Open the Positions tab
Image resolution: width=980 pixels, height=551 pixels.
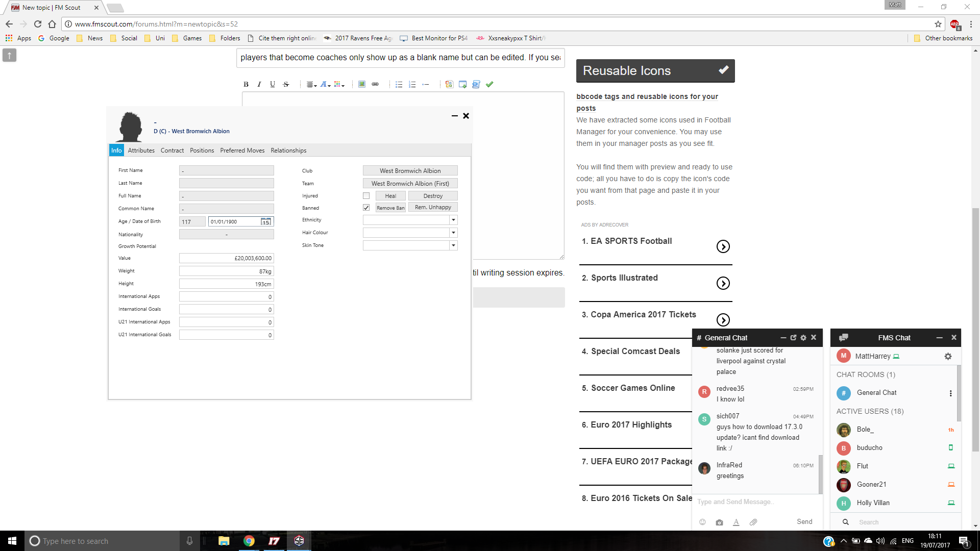coord(202,151)
